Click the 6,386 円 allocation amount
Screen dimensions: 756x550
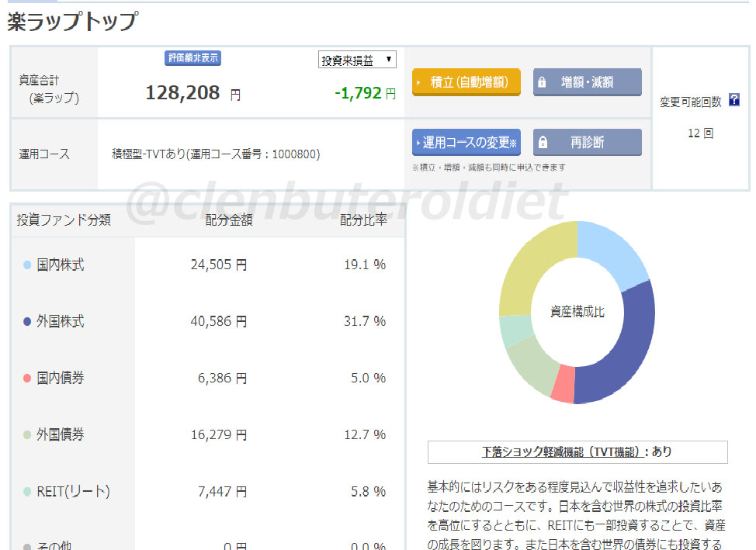[x=222, y=378]
